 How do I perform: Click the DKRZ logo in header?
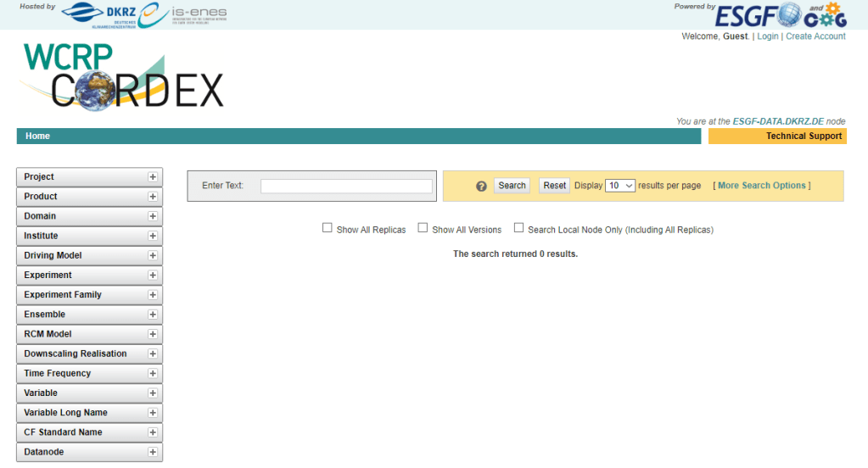coord(98,14)
